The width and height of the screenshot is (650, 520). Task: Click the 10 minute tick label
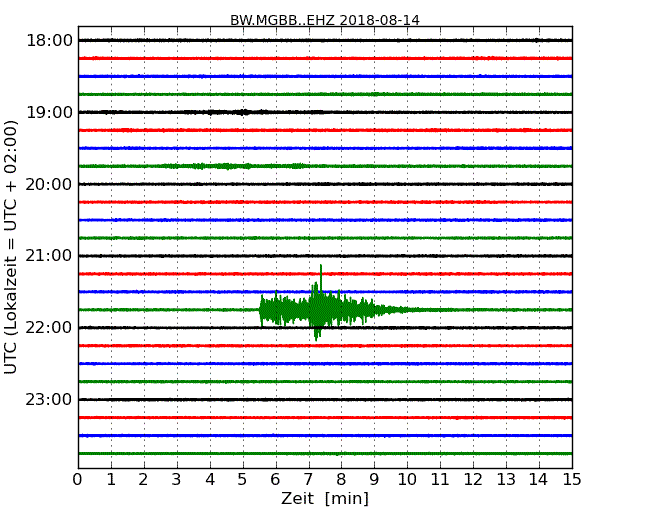407,480
